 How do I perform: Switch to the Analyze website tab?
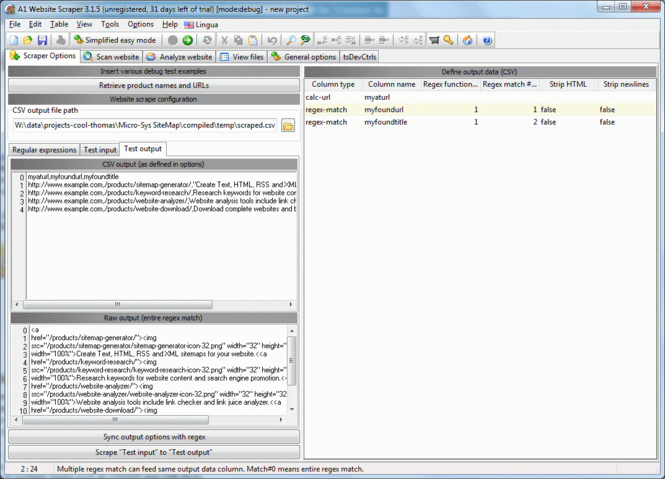(x=179, y=56)
